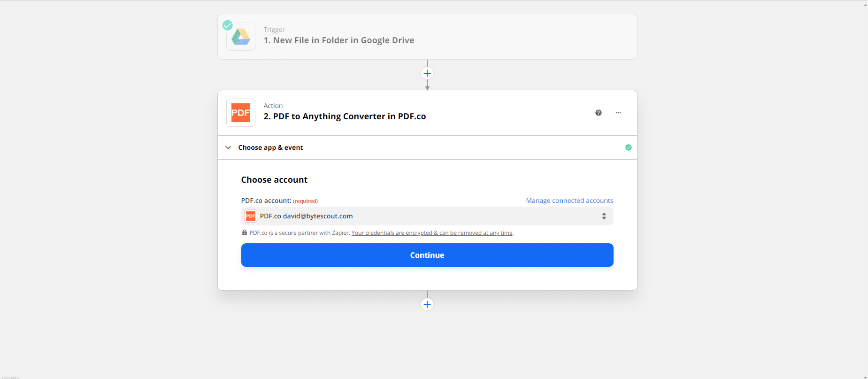The image size is (868, 379).
Task: Click the PDF.co app icon in action header
Action: click(x=241, y=113)
